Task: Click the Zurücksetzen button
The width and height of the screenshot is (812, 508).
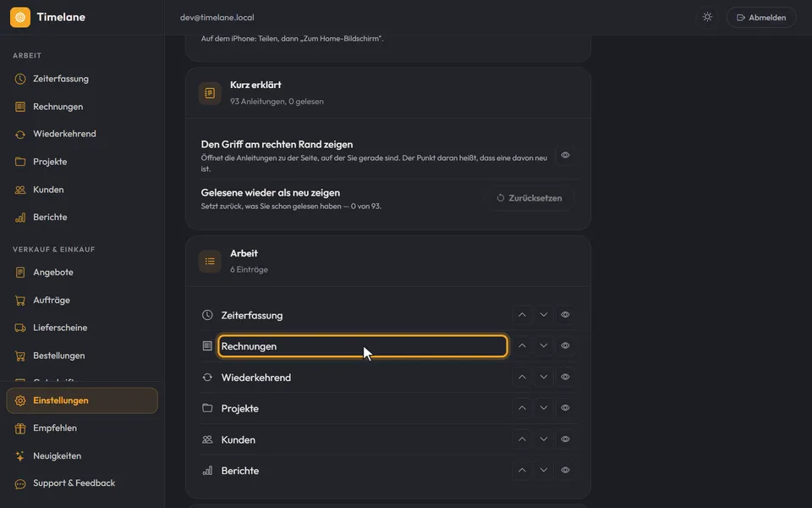Action: coord(529,198)
